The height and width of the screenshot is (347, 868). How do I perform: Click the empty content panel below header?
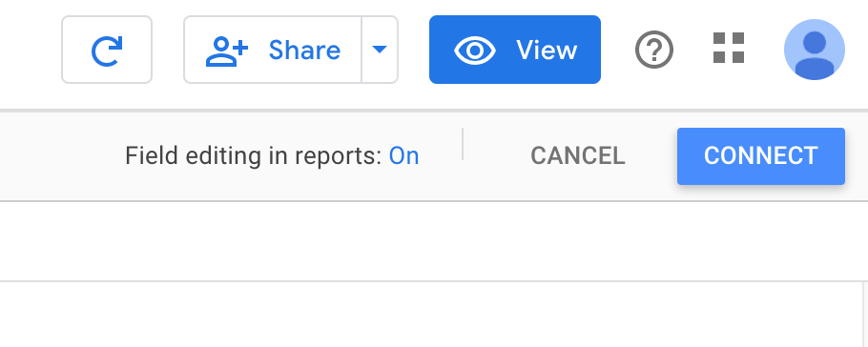coord(432,315)
